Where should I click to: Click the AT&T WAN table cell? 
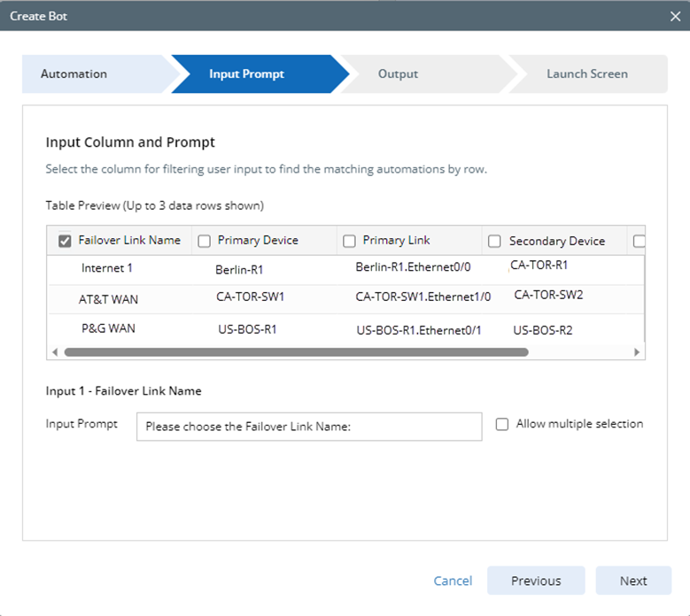coord(108,299)
